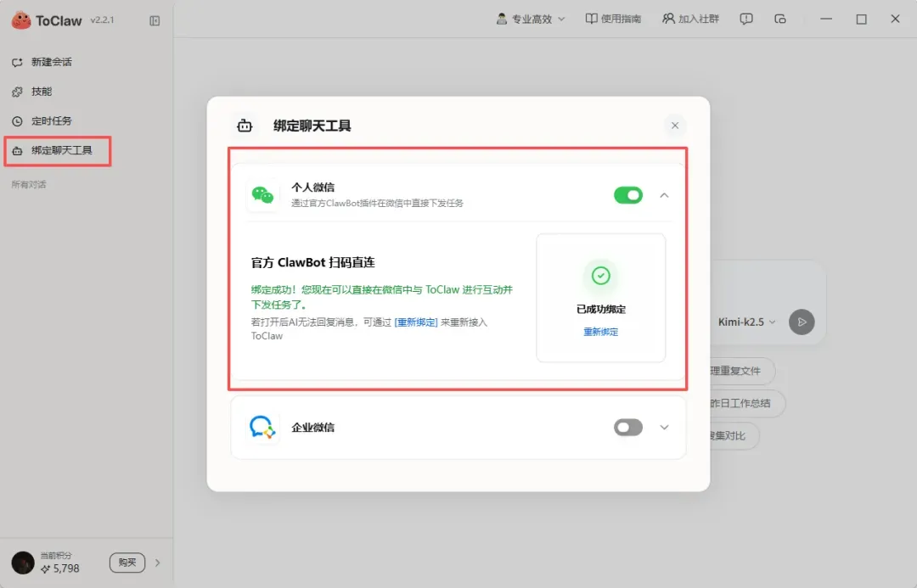
Task: Open the feedback message icon
Action: pyautogui.click(x=746, y=20)
